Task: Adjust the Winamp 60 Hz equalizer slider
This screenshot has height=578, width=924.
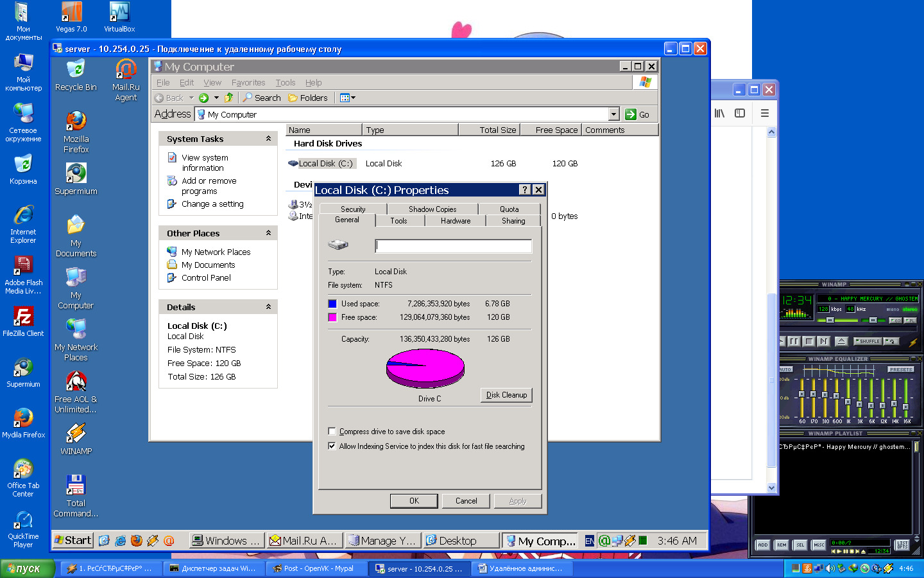Action: tap(801, 394)
